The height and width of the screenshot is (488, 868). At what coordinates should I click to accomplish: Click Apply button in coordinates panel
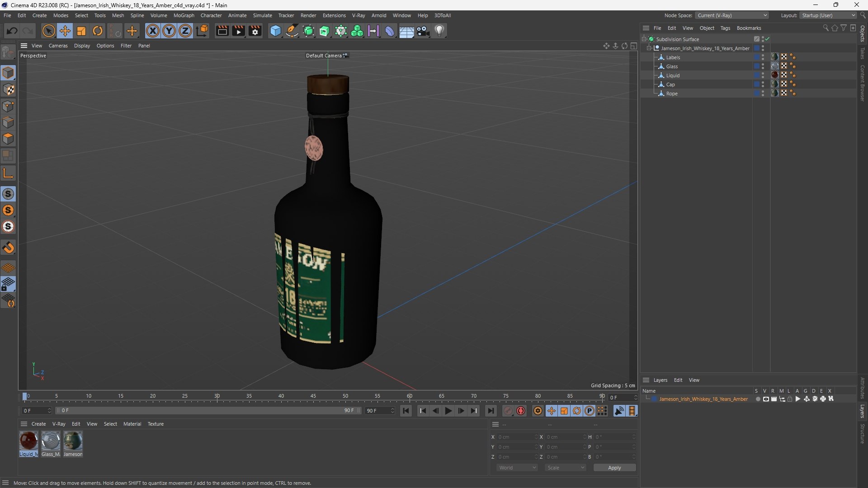pos(614,468)
